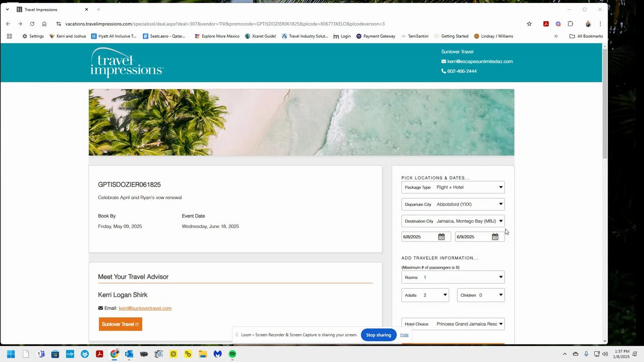Click the 602-466-2444 phone number

tap(462, 71)
